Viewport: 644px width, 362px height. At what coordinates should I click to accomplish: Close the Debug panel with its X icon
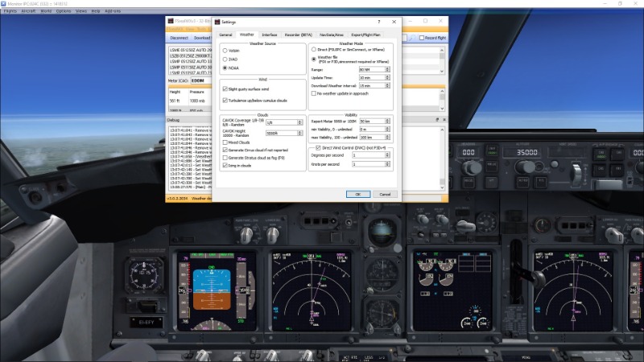click(x=444, y=120)
